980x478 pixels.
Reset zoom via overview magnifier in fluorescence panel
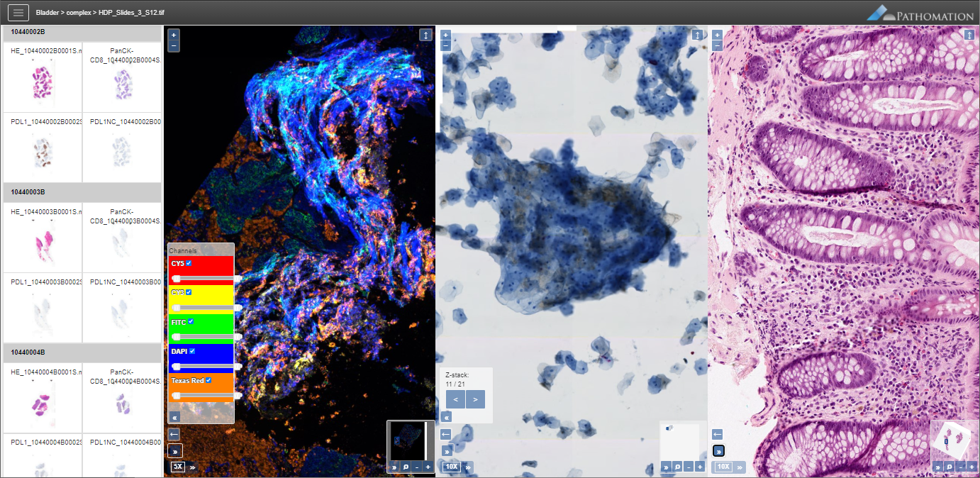[x=406, y=467]
